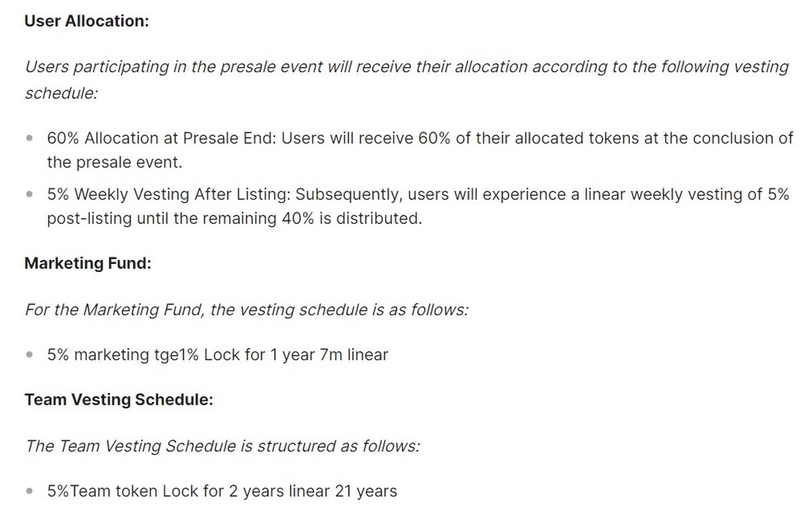Click the "User Allocation:" heading
812x519 pixels.
tap(87, 21)
